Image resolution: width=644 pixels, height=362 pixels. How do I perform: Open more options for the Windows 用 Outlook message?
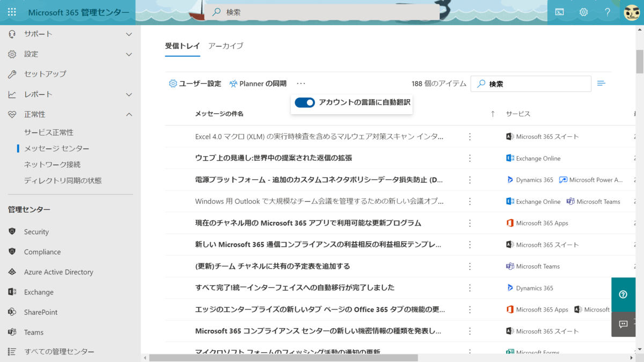470,202
